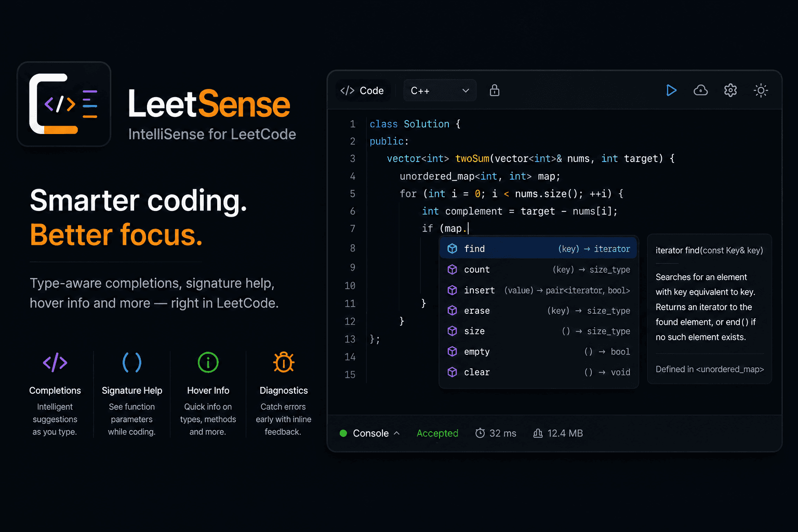Image resolution: width=798 pixels, height=532 pixels.
Task: Click the Diagnostics feature label
Action: (284, 391)
